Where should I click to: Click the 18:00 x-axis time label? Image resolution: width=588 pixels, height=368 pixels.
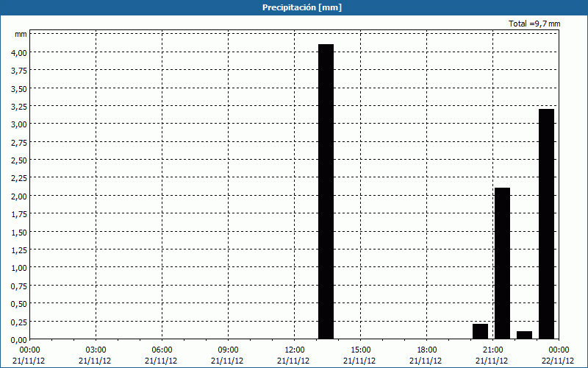[427, 350]
